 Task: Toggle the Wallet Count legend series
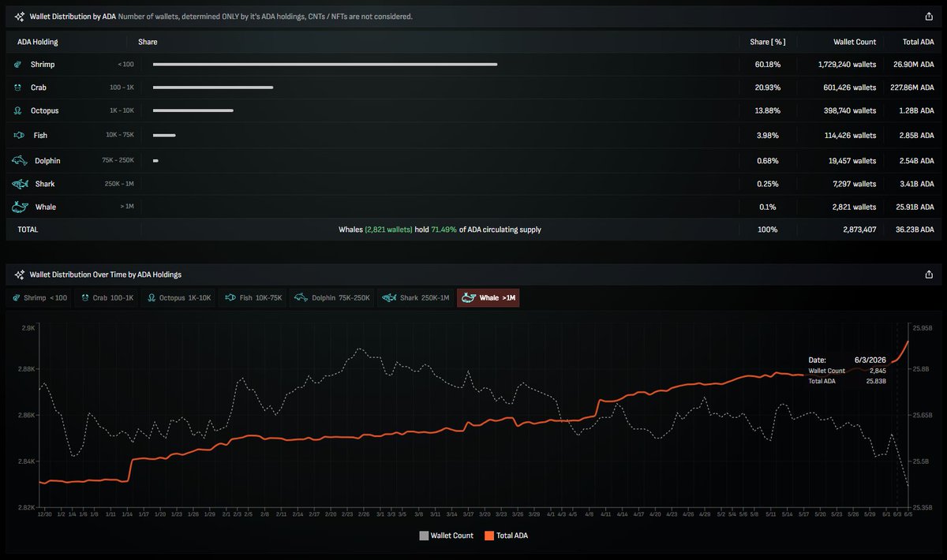447,536
